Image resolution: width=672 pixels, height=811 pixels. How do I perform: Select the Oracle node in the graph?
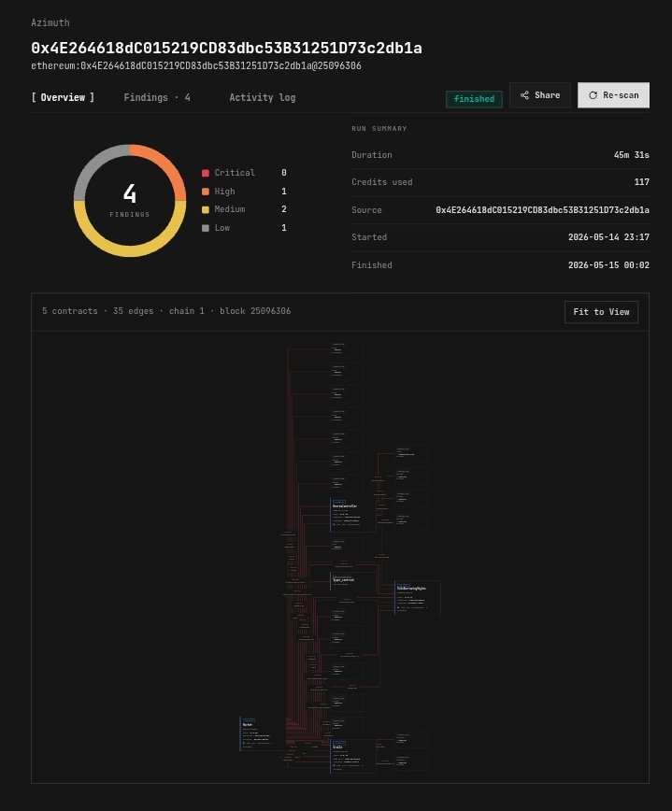pyautogui.click(x=352, y=756)
